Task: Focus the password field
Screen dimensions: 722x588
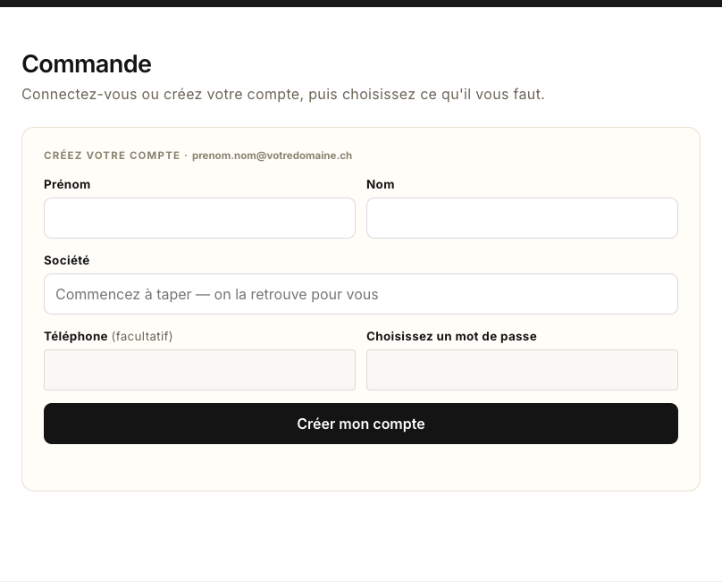Action: (522, 370)
